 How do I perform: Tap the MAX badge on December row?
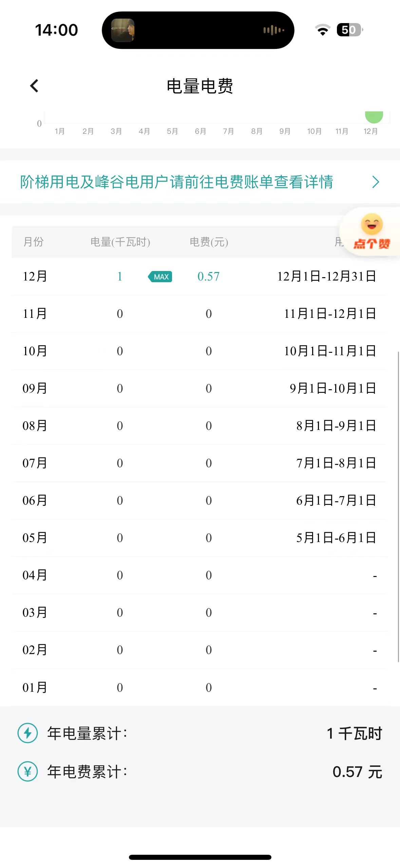[160, 277]
